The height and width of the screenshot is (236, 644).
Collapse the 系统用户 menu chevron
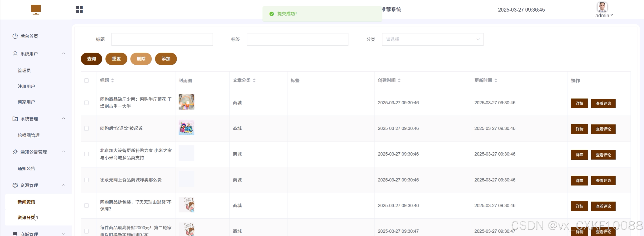(x=64, y=53)
